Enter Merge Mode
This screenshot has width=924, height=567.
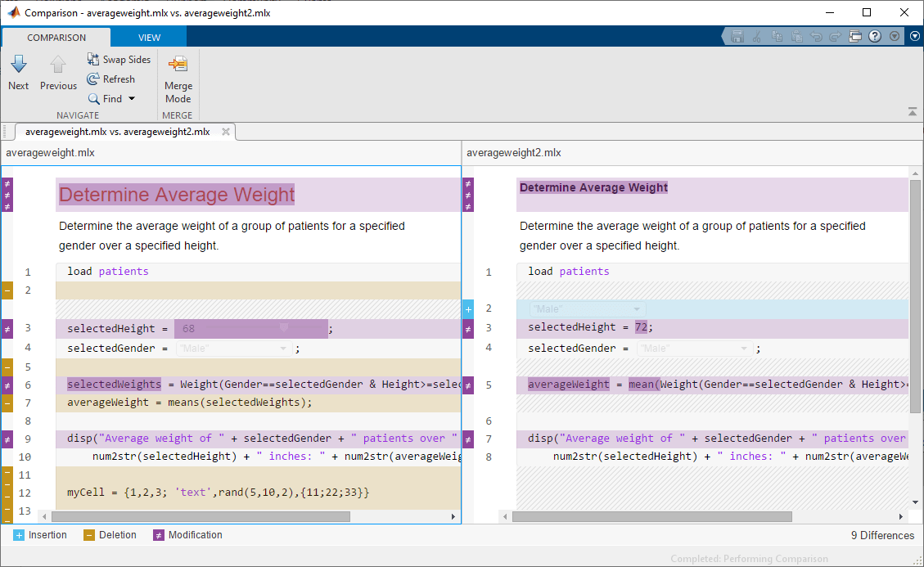point(178,79)
